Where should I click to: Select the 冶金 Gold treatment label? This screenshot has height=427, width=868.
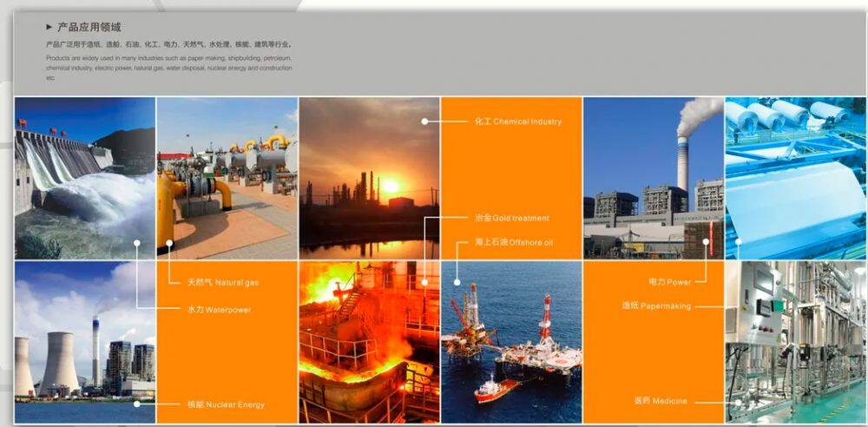tap(511, 218)
